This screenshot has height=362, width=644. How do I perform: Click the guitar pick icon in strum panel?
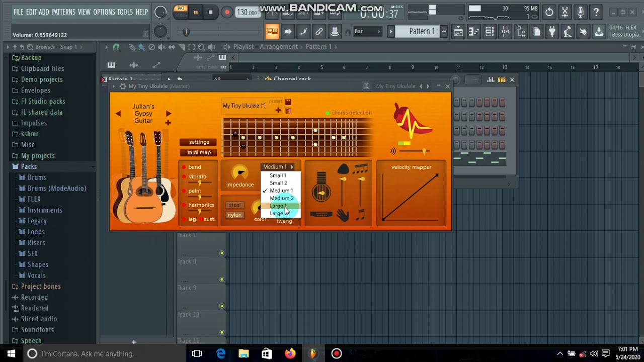coord(343,169)
